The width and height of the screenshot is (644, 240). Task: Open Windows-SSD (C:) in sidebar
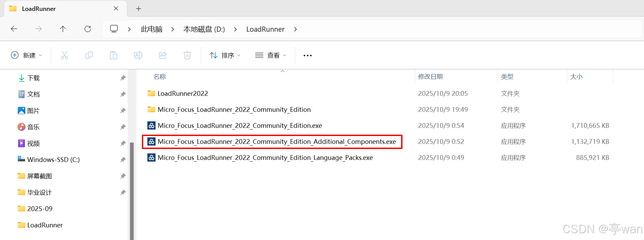pyautogui.click(x=48, y=160)
